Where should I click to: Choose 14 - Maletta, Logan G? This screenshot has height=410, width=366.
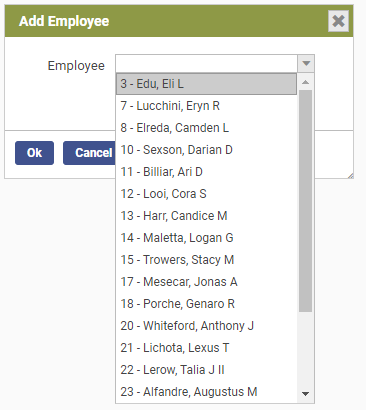pos(206,238)
